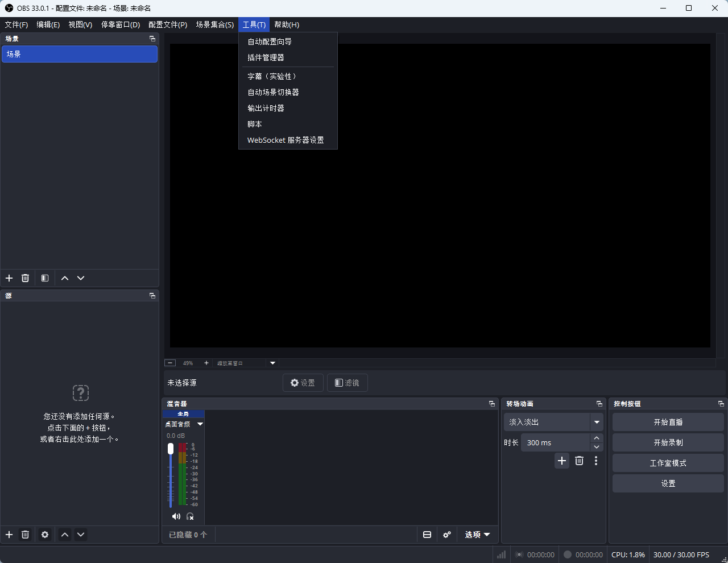
Task: Float the 混音器 dock with its pop-out icon
Action: coord(492,404)
